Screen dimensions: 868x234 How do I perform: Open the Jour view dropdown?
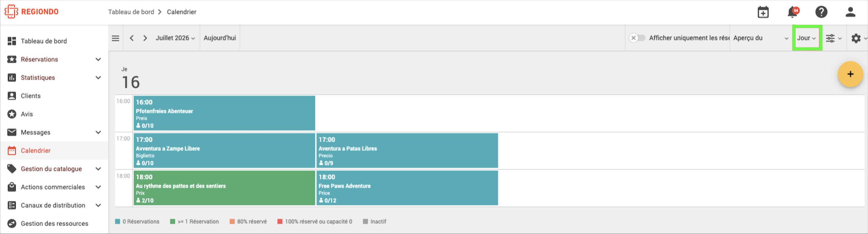click(806, 38)
